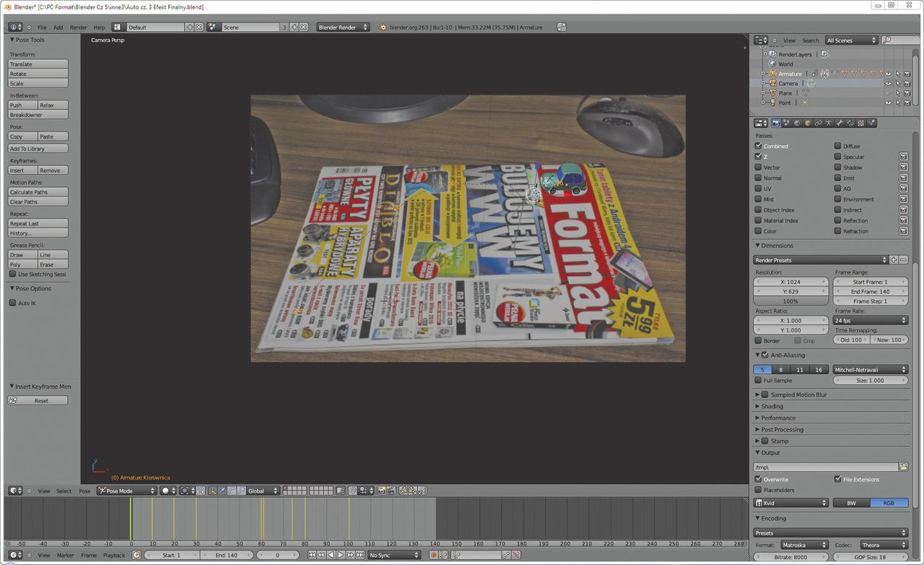Click the back to previous window icon
924x565 pixels.
click(x=562, y=27)
